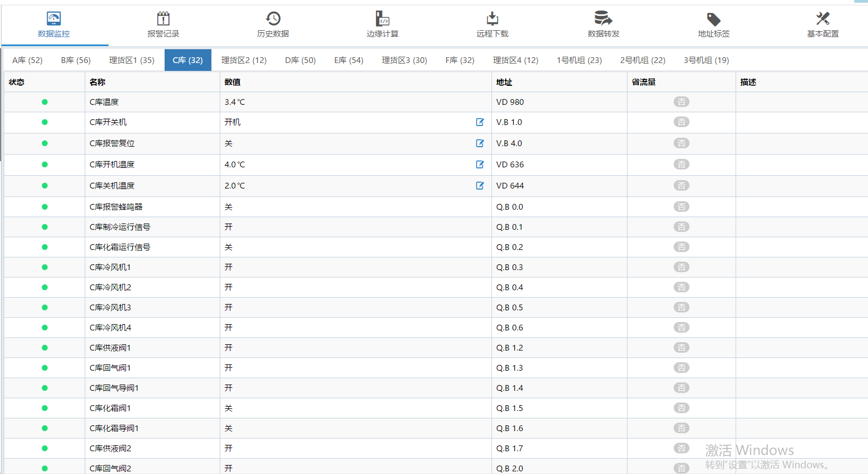The height and width of the screenshot is (474, 868).
Task: Edit the C库开机温度 value
Action: (480, 165)
